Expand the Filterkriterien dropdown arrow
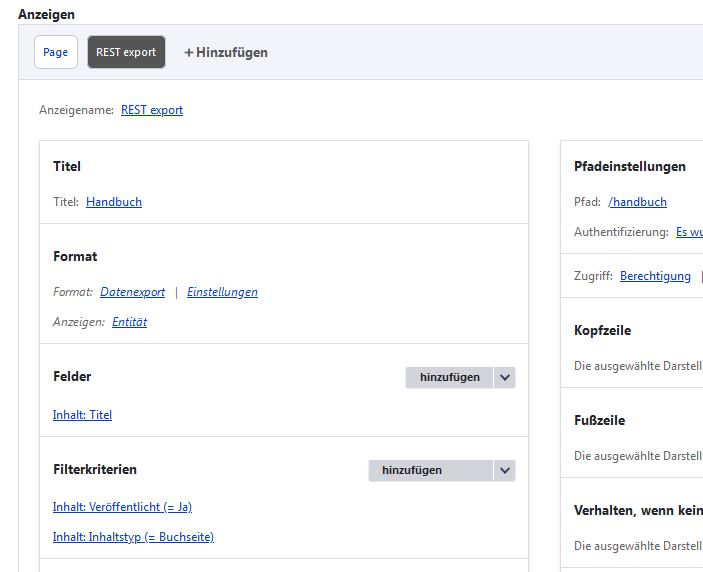This screenshot has height=572, width=703. click(x=505, y=470)
